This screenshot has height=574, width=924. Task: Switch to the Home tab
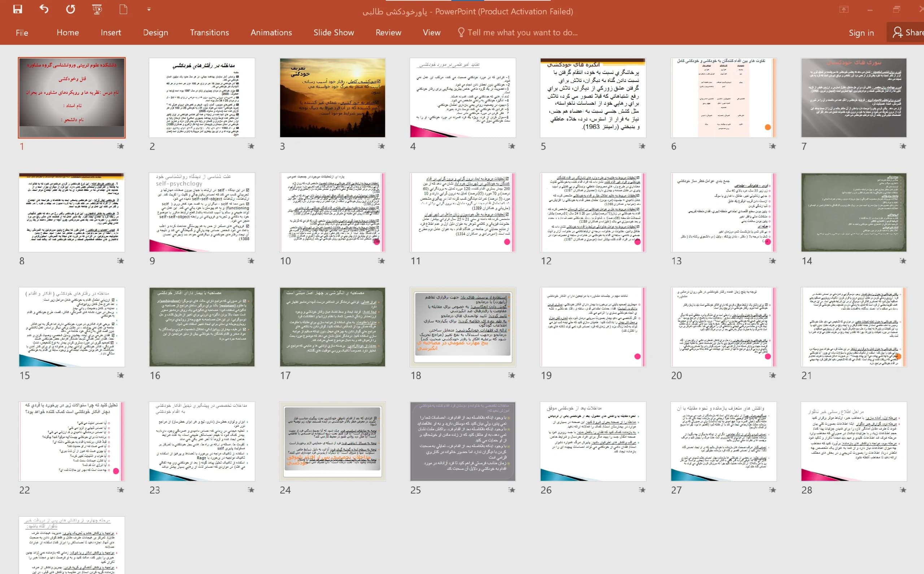[x=67, y=32]
